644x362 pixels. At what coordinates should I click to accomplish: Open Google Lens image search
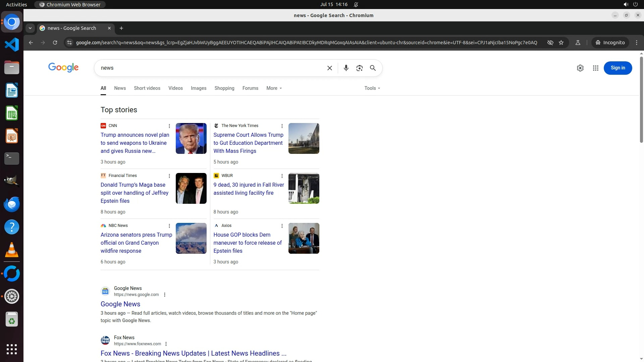pos(359,68)
